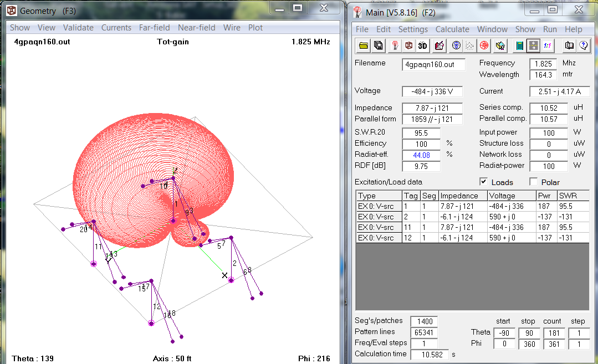The height and width of the screenshot is (364, 598).
Task: Open the Validate menu
Action: click(78, 28)
